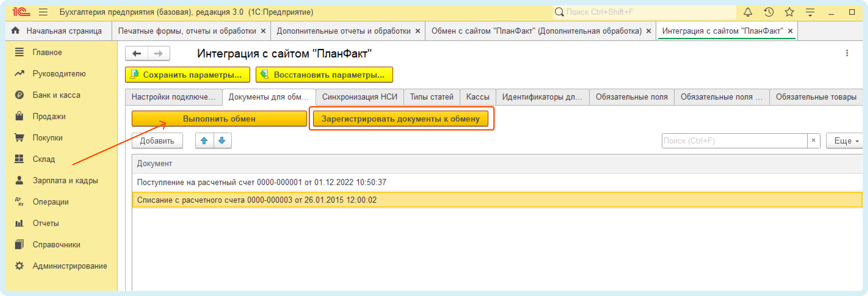Click the list search field Ctrl+F
The width and height of the screenshot is (868, 296).
(734, 141)
